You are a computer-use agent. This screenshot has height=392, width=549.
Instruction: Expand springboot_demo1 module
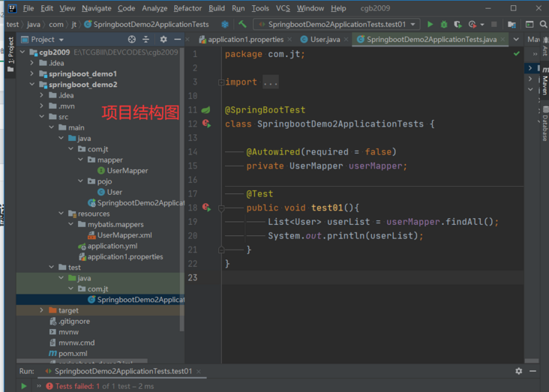pos(31,73)
